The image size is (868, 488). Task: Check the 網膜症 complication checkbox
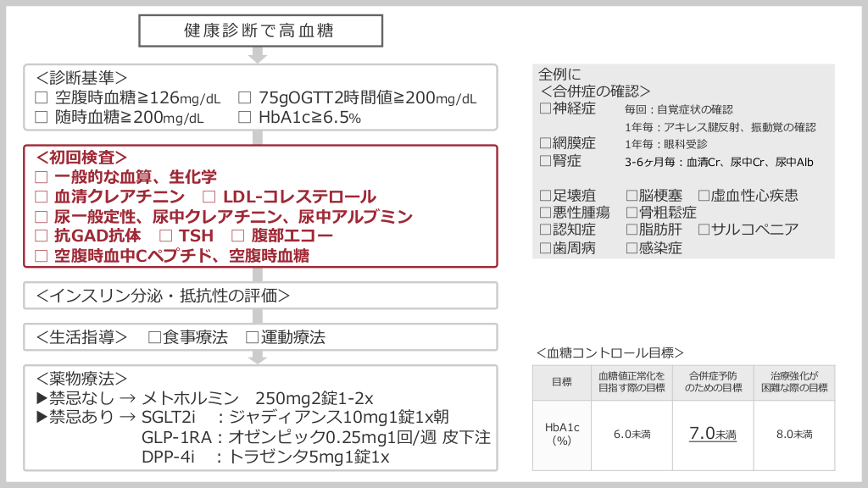545,144
